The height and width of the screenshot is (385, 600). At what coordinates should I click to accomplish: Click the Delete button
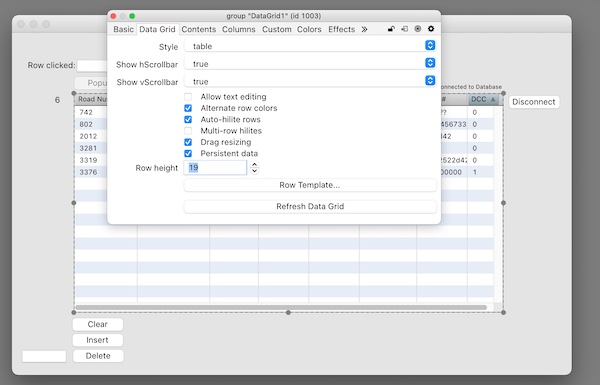coord(98,356)
